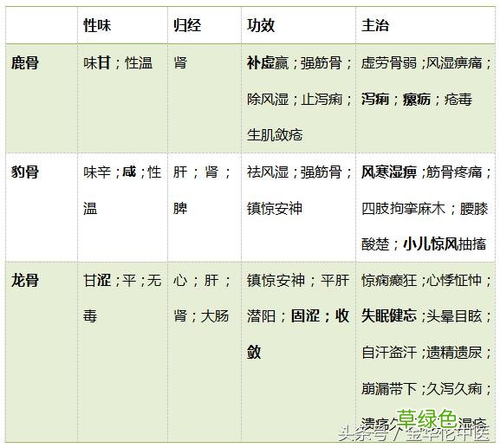Click the 性味 column header
This screenshot has height=448, width=500.
[x=97, y=25]
